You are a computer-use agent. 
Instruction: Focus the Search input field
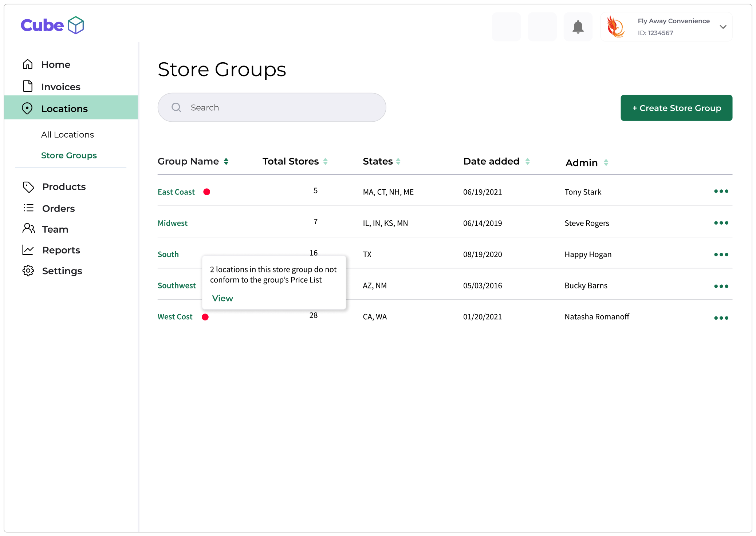click(272, 107)
